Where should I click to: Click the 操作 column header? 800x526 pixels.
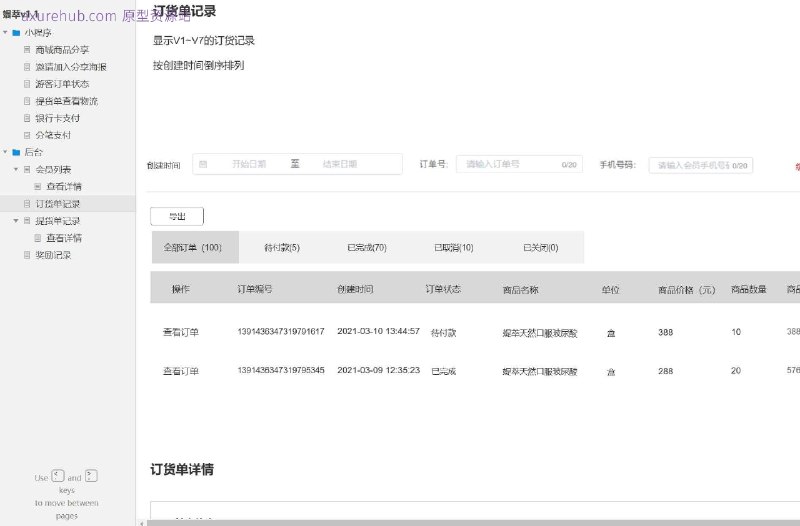coord(181,289)
